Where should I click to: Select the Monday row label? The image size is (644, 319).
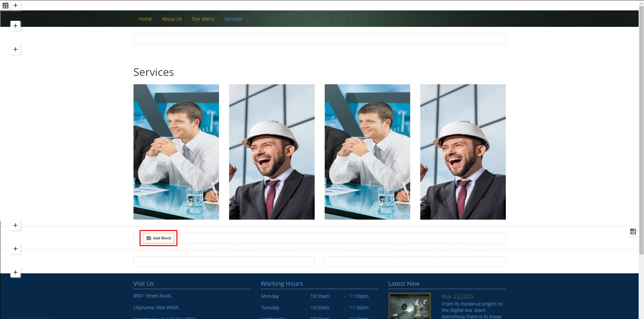tap(270, 296)
